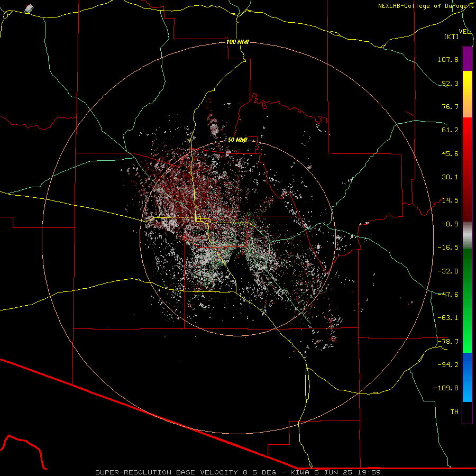Click the 45.6 legend value
Viewport: 476px width, 476px height.
[450, 153]
